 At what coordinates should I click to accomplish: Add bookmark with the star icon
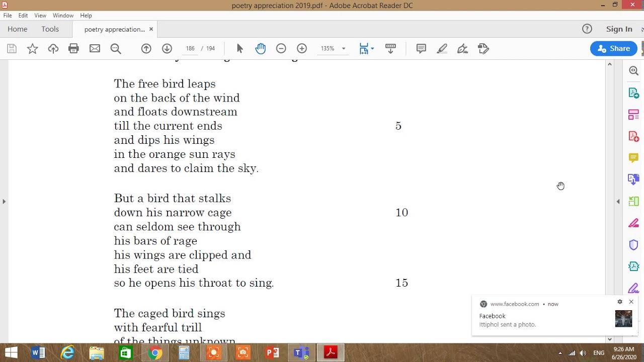click(32, 49)
